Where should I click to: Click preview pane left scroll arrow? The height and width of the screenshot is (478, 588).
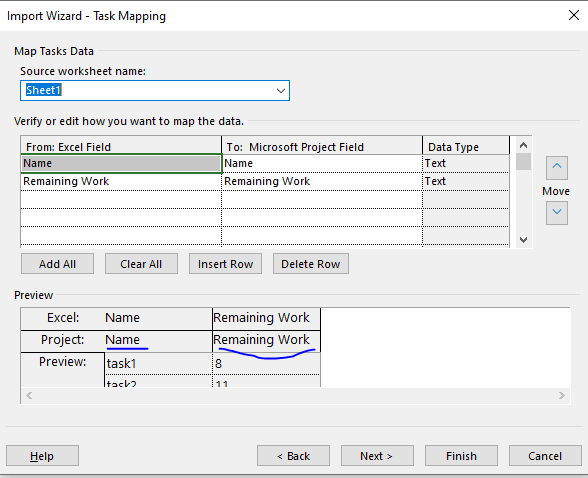pyautogui.click(x=29, y=395)
